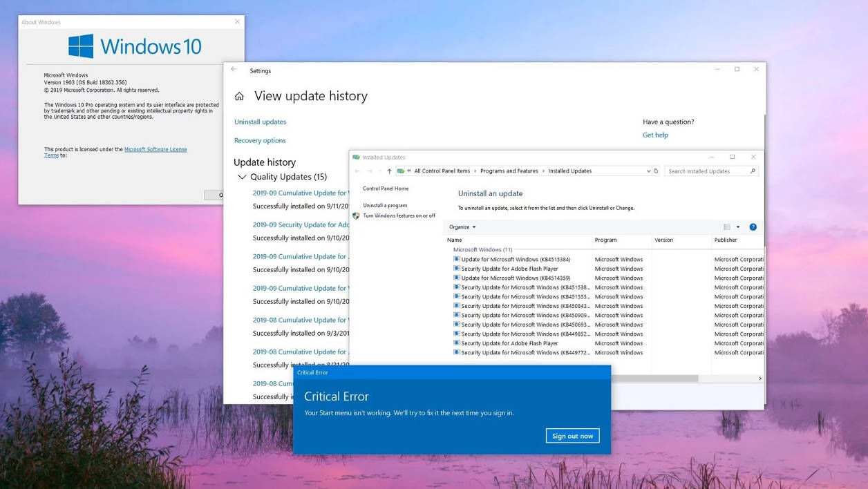Open the Recovery options link
Image resolution: width=868 pixels, height=489 pixels.
pyautogui.click(x=260, y=141)
